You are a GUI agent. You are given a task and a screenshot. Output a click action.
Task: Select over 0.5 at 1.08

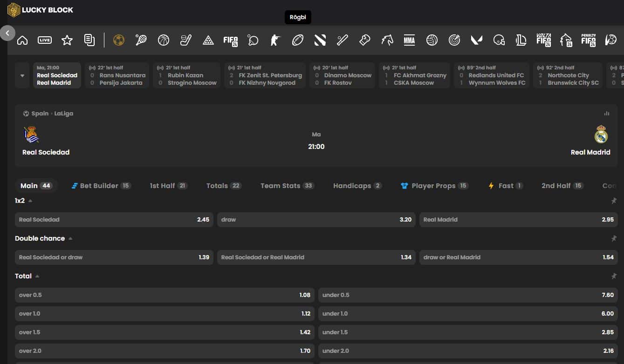[165, 295]
